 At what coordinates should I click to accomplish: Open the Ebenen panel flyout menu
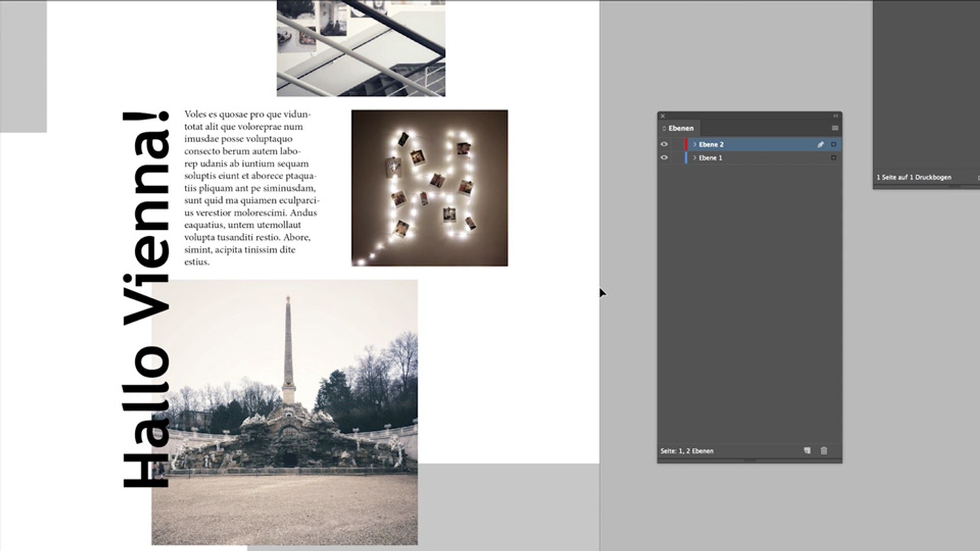(835, 128)
